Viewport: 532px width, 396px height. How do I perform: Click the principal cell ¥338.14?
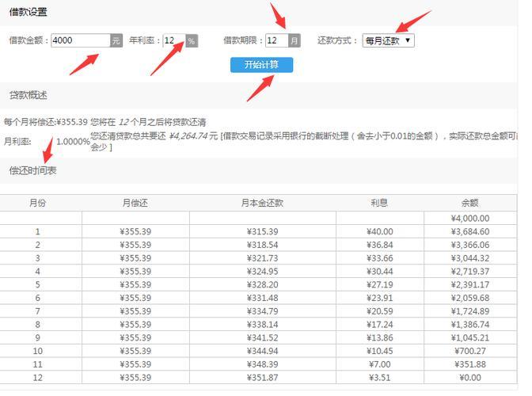(263, 325)
